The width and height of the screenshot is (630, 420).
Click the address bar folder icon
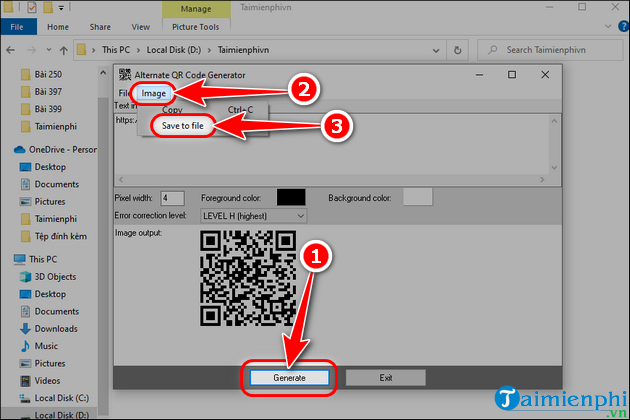click(82, 50)
